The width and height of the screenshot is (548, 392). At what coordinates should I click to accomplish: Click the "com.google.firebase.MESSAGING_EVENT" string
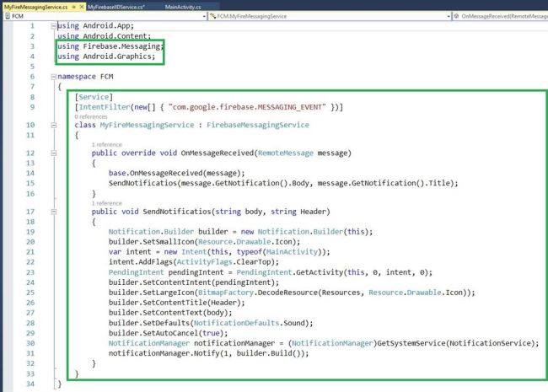point(247,107)
